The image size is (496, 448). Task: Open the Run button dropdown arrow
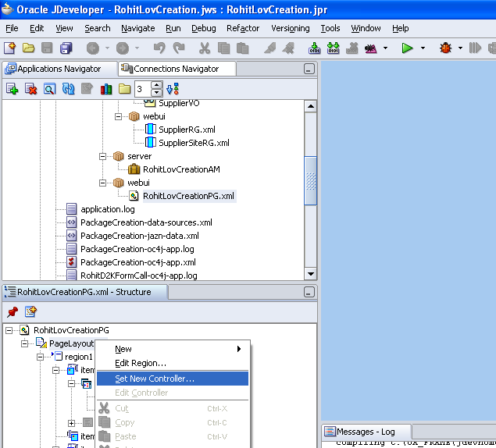coord(423,48)
